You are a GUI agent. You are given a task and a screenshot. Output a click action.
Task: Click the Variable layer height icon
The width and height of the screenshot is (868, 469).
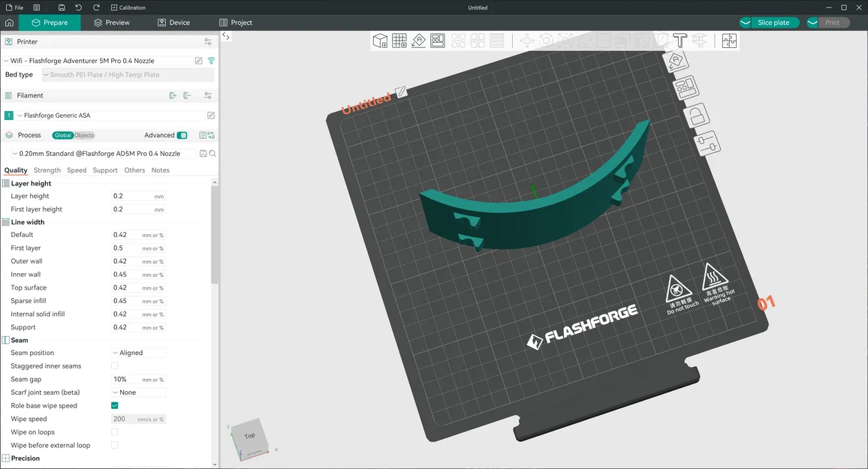tap(496, 41)
